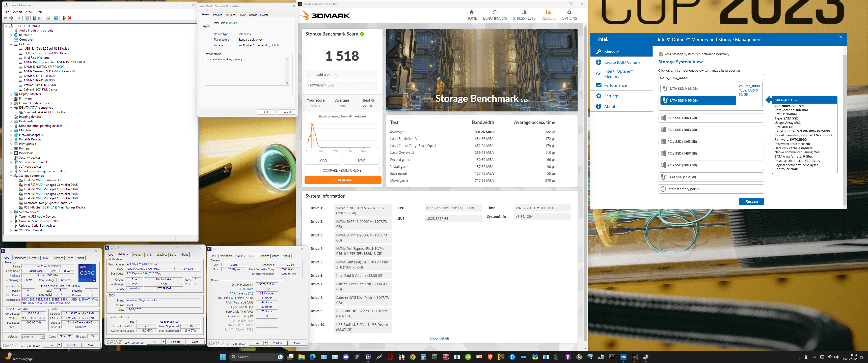
Task: Expand Processors node in Device Manager
Action: (11, 153)
